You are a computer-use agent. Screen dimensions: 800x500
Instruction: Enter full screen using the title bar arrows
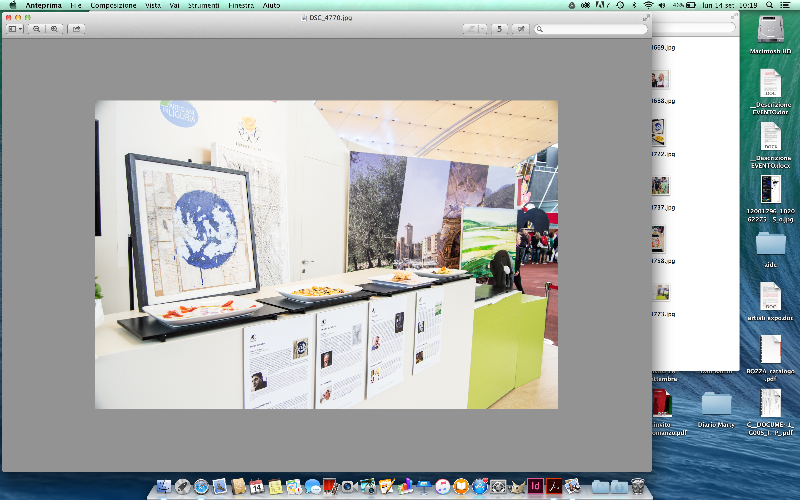[x=646, y=17]
